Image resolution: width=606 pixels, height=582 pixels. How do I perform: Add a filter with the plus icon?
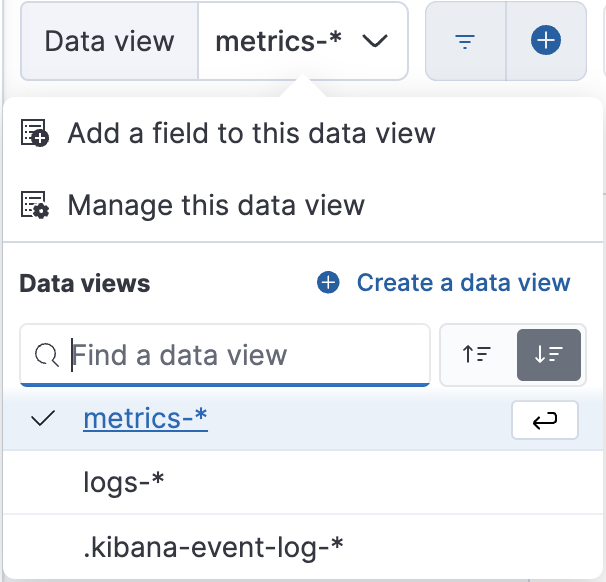click(x=546, y=40)
